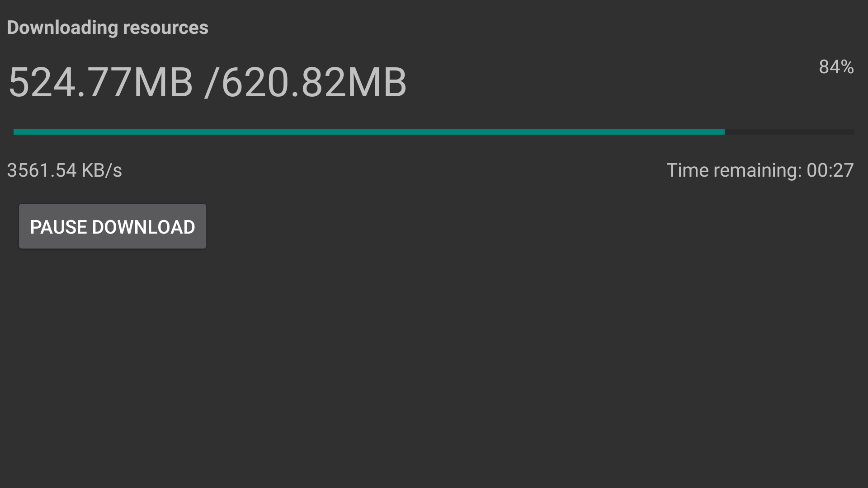Click the 620.82MB total size text
The height and width of the screenshot is (488, 868).
(314, 82)
